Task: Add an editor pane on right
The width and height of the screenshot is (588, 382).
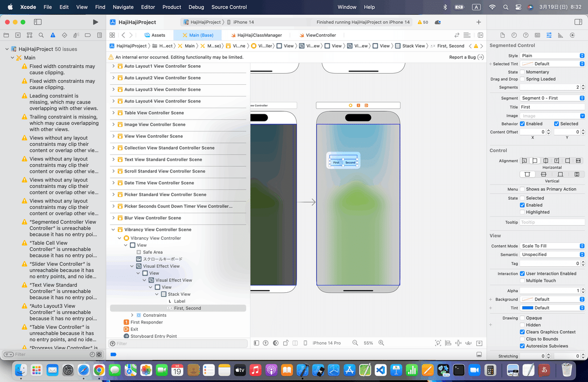Action: pyautogui.click(x=480, y=35)
